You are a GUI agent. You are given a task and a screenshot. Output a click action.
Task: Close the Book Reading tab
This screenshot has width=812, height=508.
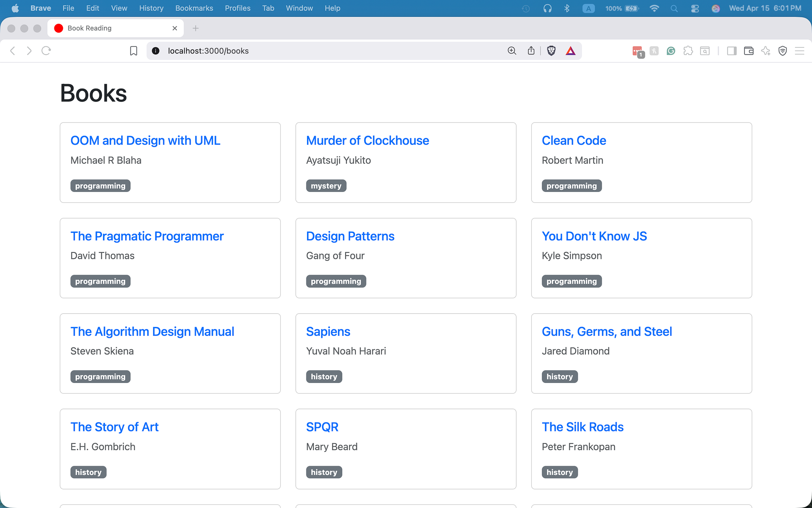(175, 28)
